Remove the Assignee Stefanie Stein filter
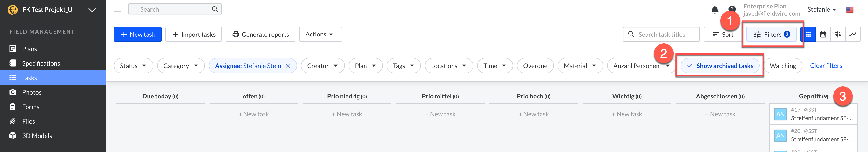The image size is (868, 152). (288, 66)
